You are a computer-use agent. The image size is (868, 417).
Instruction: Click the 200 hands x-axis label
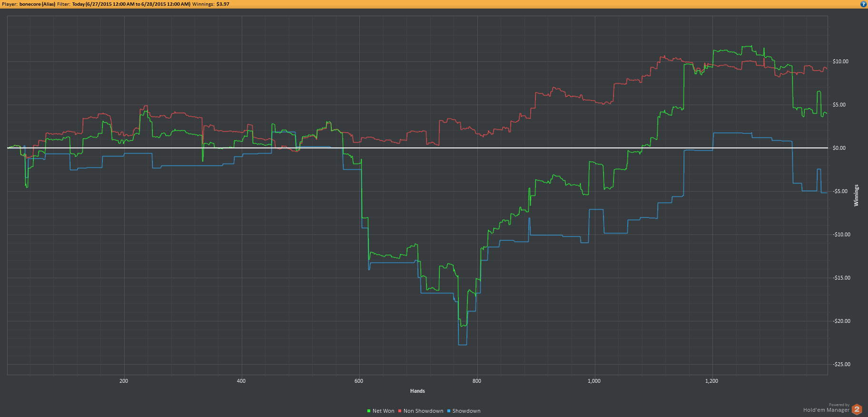(x=124, y=381)
